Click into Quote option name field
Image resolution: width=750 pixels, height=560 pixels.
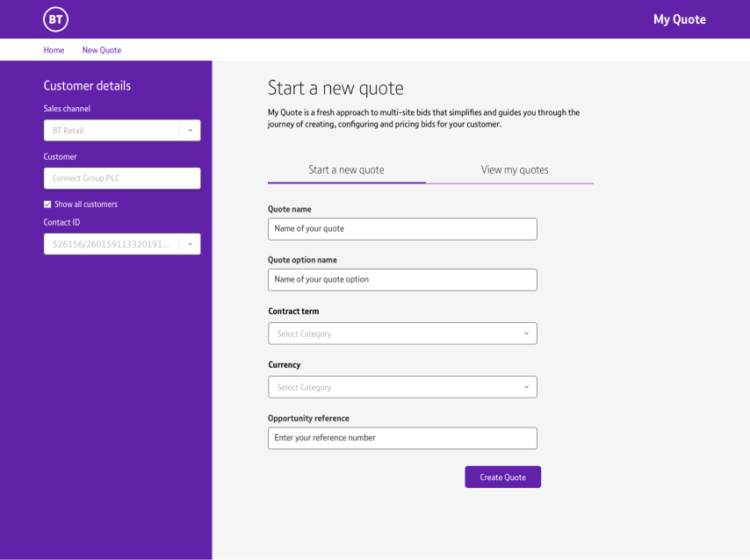pyautogui.click(x=402, y=280)
